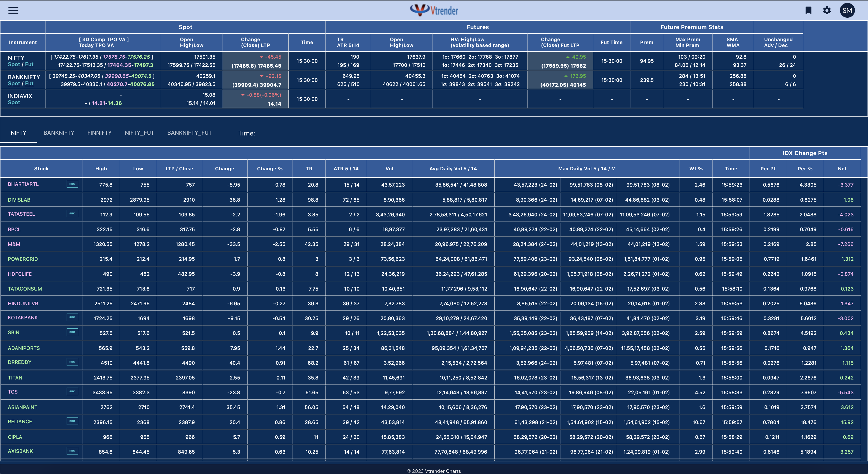Sort by the Net column header
This screenshot has height=474, width=868.
[842, 169]
